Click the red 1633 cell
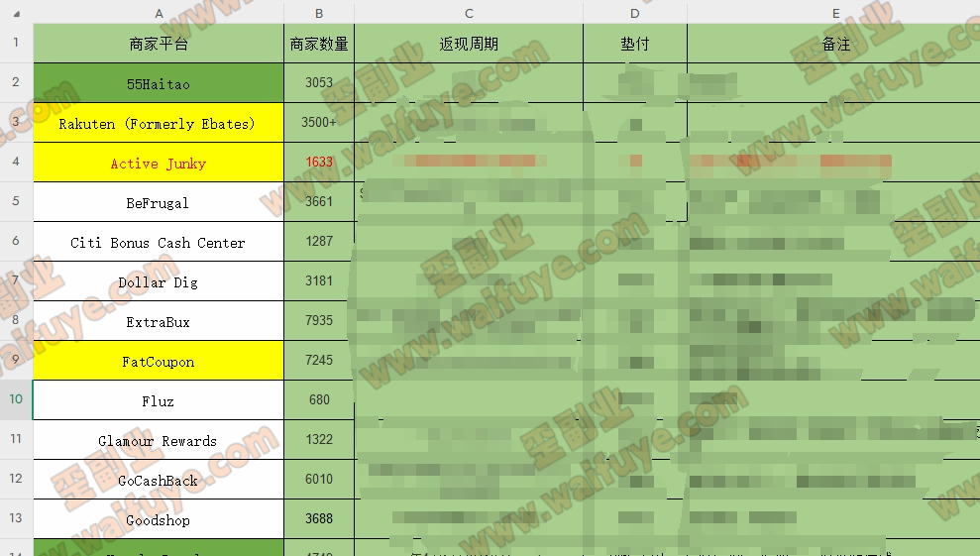980x556 pixels. coord(319,163)
